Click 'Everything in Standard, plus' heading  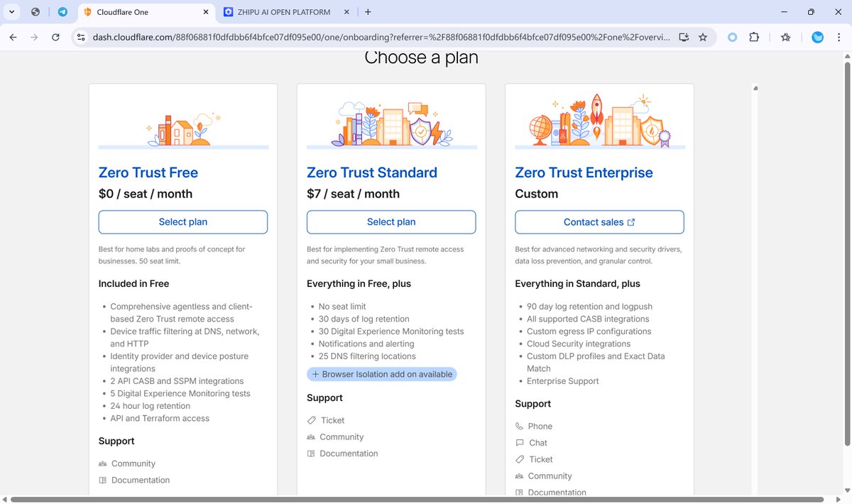coord(577,283)
